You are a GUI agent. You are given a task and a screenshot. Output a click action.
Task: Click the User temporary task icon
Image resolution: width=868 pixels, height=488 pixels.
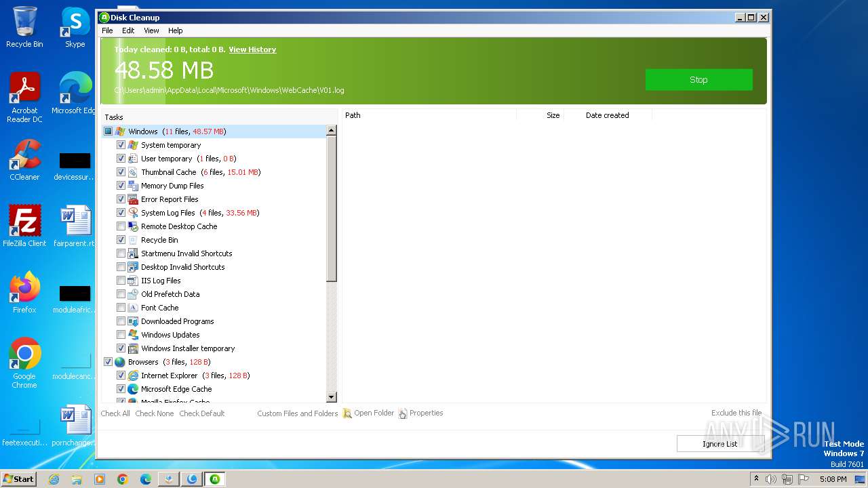pos(134,159)
